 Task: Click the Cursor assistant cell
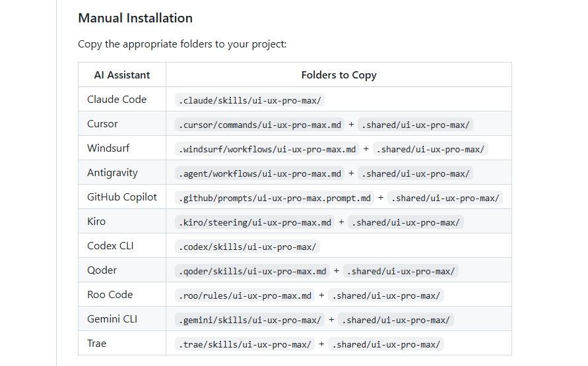tap(103, 124)
